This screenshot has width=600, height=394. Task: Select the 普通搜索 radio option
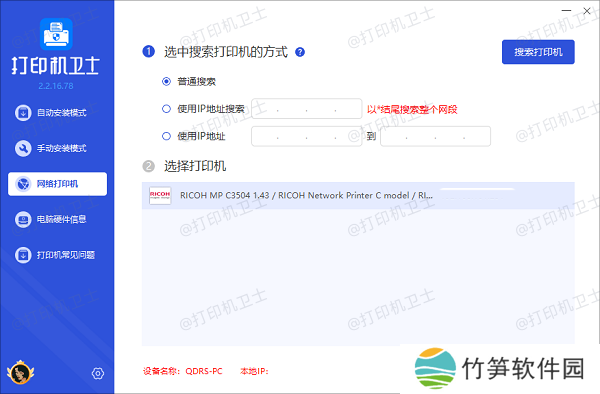tap(166, 81)
